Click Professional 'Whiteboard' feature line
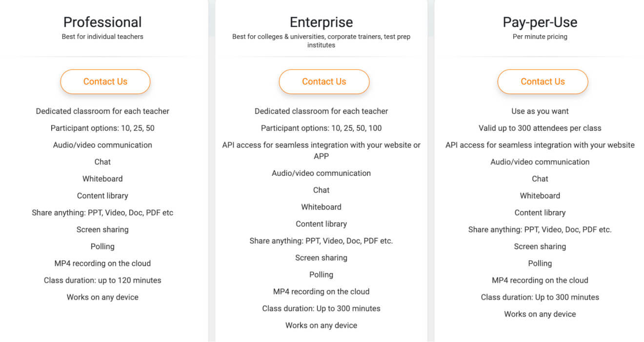The width and height of the screenshot is (644, 342). (x=102, y=179)
